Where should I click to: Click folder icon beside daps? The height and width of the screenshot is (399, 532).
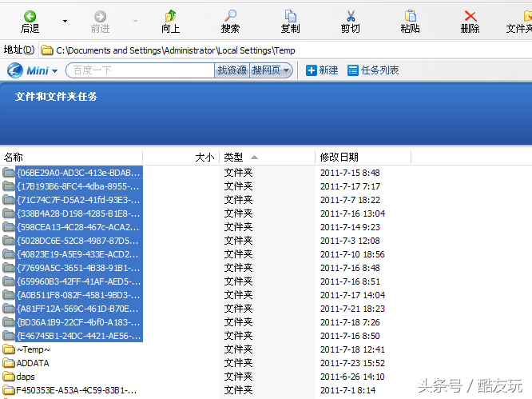point(9,377)
